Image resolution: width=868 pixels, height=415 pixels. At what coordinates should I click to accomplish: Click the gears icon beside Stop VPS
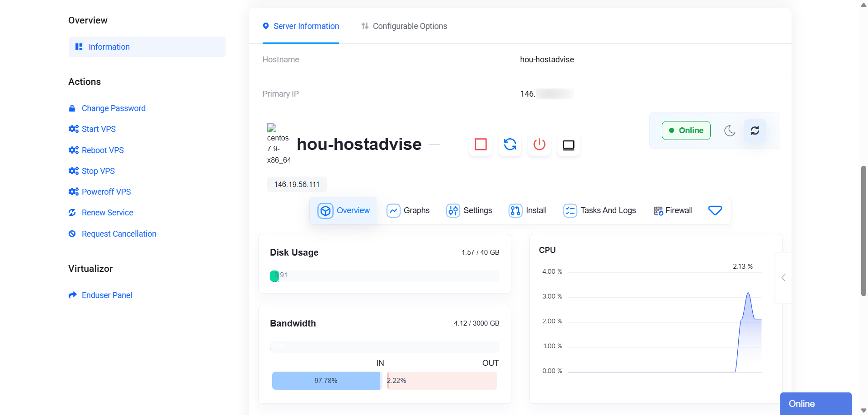point(73,171)
